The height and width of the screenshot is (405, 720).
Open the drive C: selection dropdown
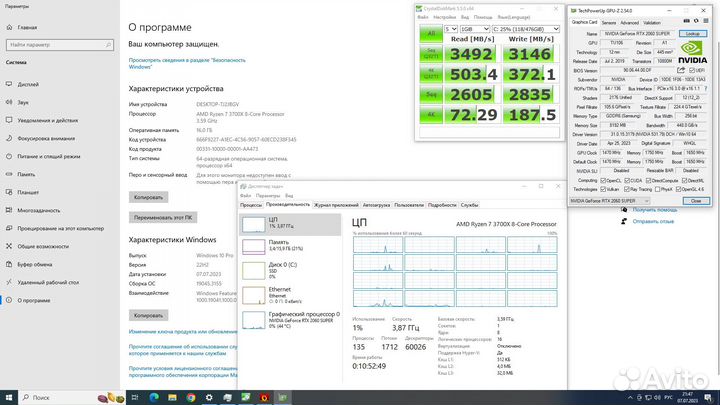526,29
